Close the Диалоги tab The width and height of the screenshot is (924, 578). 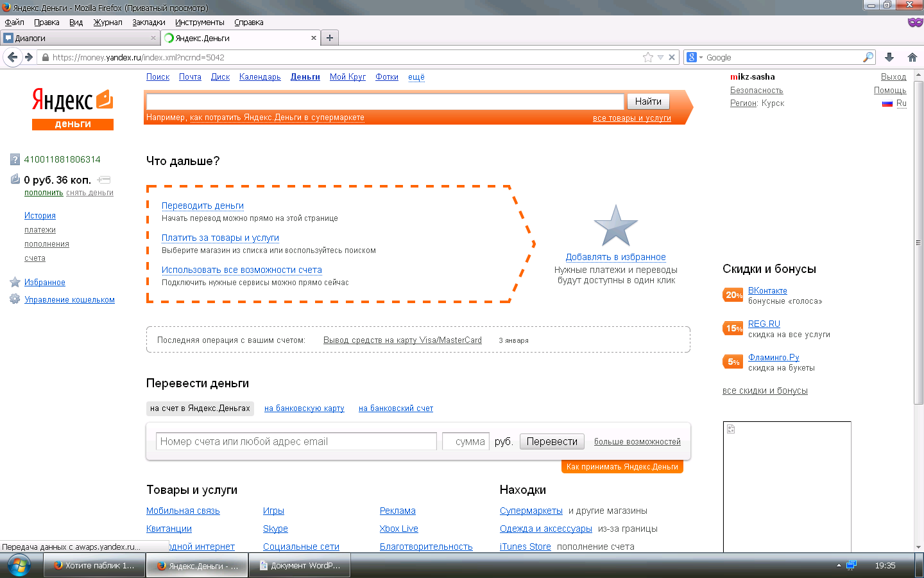(x=153, y=38)
